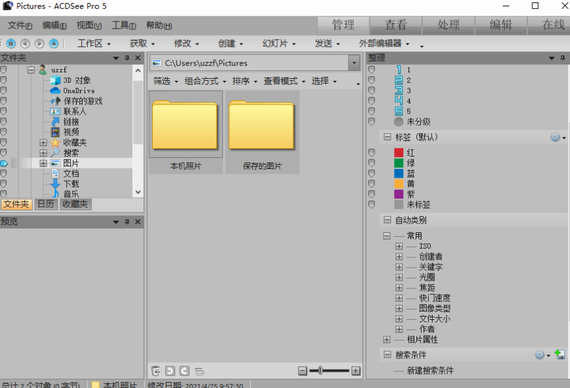Click the first bottom toolbar icon

156,371
